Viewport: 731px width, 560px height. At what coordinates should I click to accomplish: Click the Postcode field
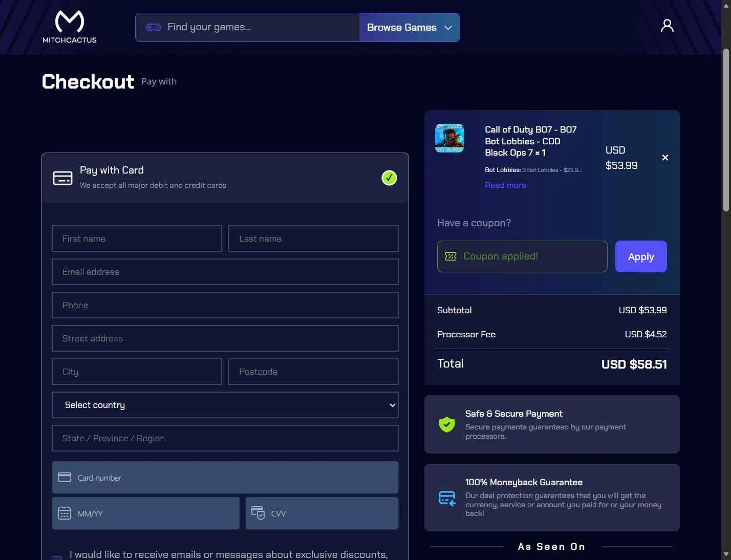coord(313,372)
